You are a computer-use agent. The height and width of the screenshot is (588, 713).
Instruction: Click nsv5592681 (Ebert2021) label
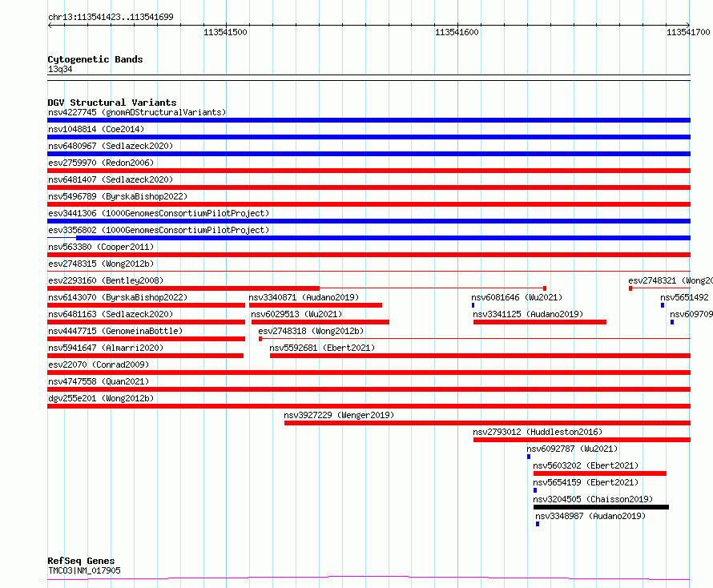pos(322,348)
